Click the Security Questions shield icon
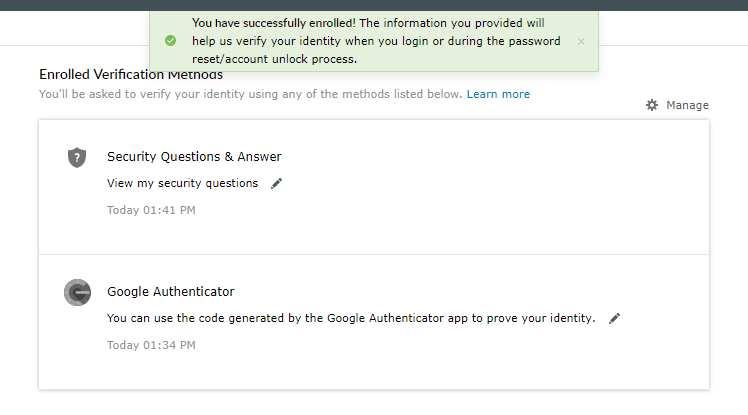This screenshot has height=415, width=748. pyautogui.click(x=77, y=157)
